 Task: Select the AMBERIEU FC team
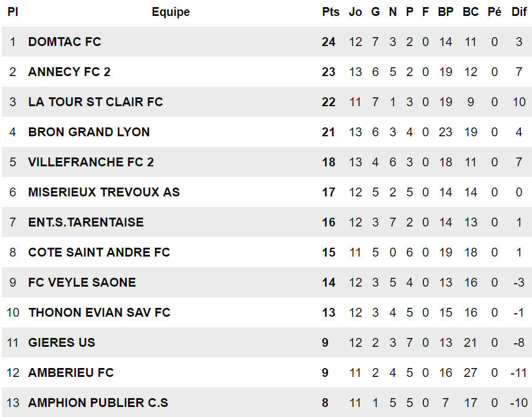(x=71, y=373)
